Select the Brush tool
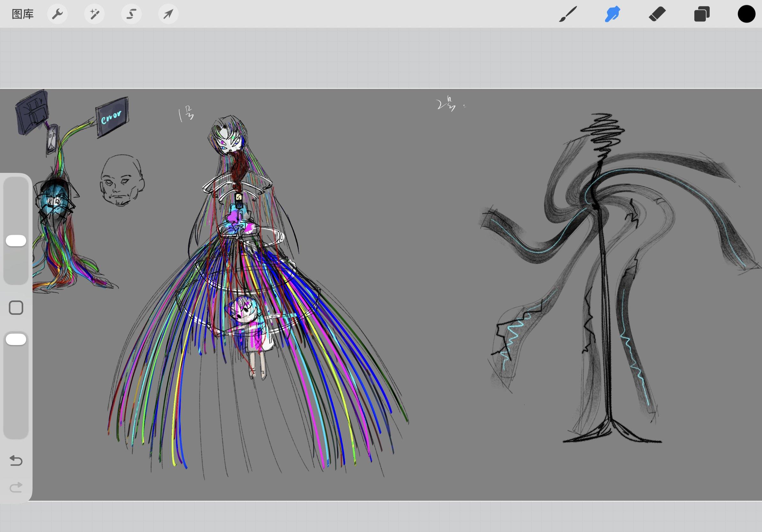Viewport: 762px width, 532px height. coord(568,15)
